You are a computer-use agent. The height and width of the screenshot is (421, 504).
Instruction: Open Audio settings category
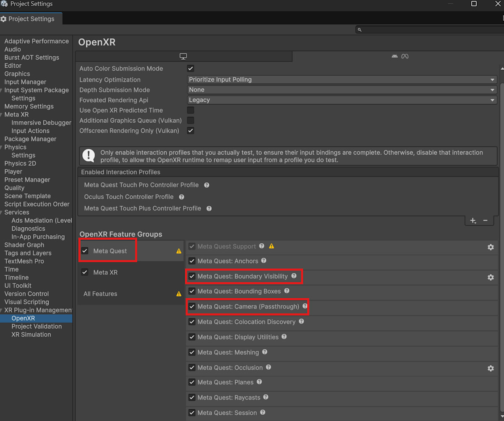(x=13, y=49)
